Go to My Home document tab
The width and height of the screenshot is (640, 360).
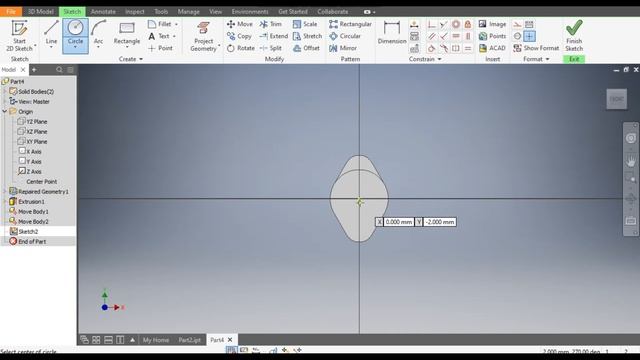click(x=156, y=340)
